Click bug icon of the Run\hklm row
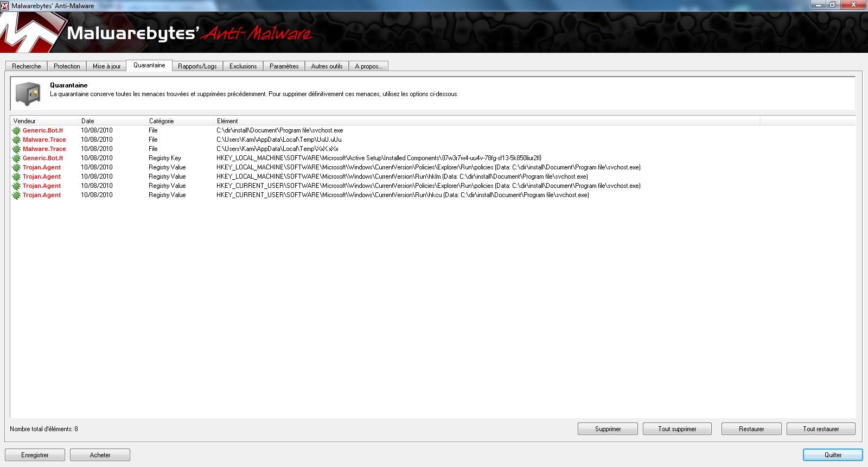The width and height of the screenshot is (868, 467). [x=16, y=176]
